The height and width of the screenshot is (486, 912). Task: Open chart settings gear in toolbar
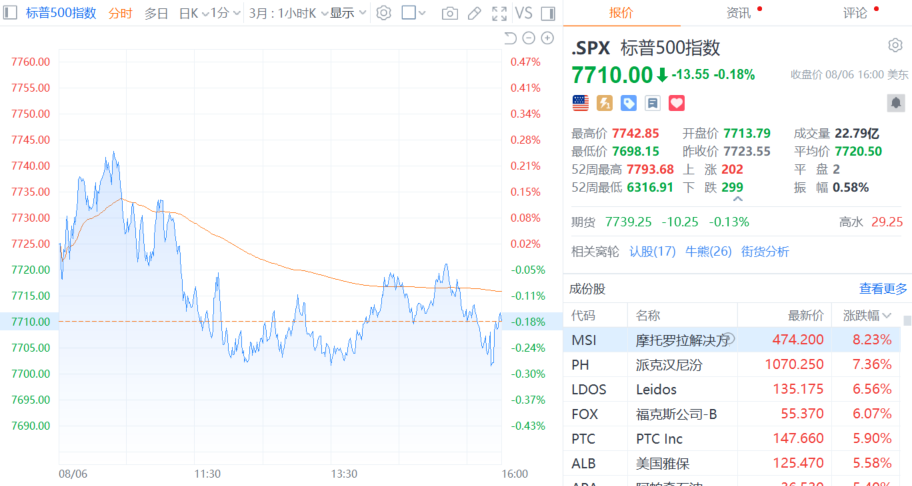[x=383, y=13]
